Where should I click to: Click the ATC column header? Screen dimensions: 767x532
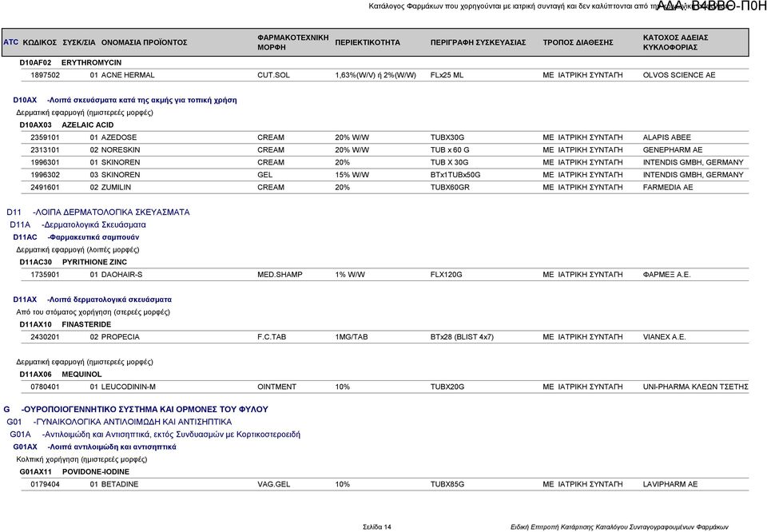click(x=10, y=42)
